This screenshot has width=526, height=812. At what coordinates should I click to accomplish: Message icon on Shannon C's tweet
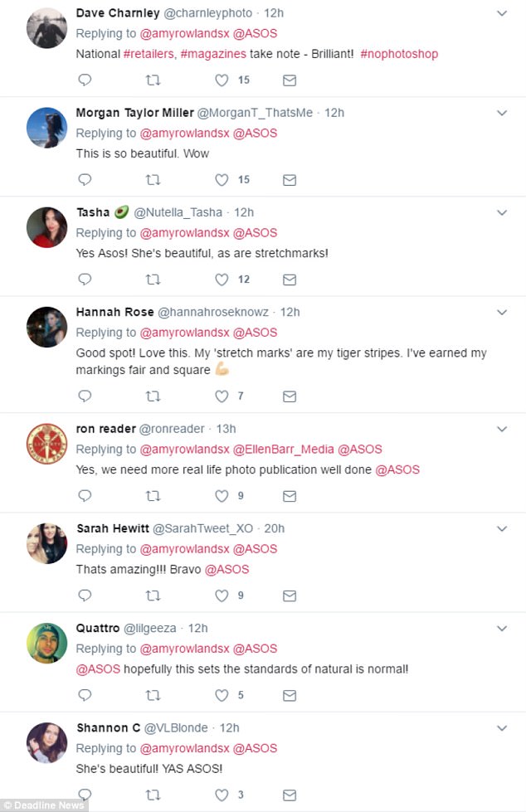point(289,795)
